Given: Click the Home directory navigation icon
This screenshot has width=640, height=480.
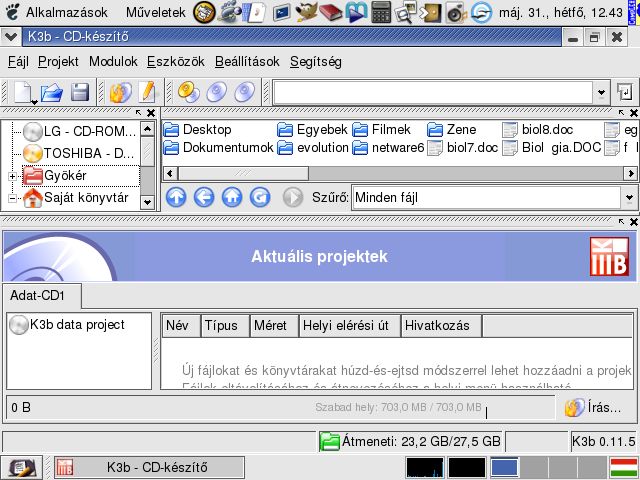Looking at the screenshot, I should (232, 197).
